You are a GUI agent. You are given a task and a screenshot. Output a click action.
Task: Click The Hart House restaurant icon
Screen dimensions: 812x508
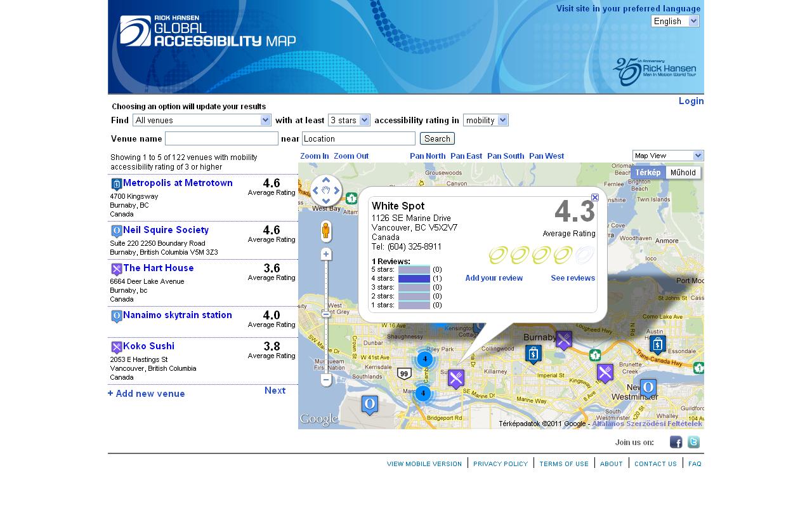[x=117, y=269]
